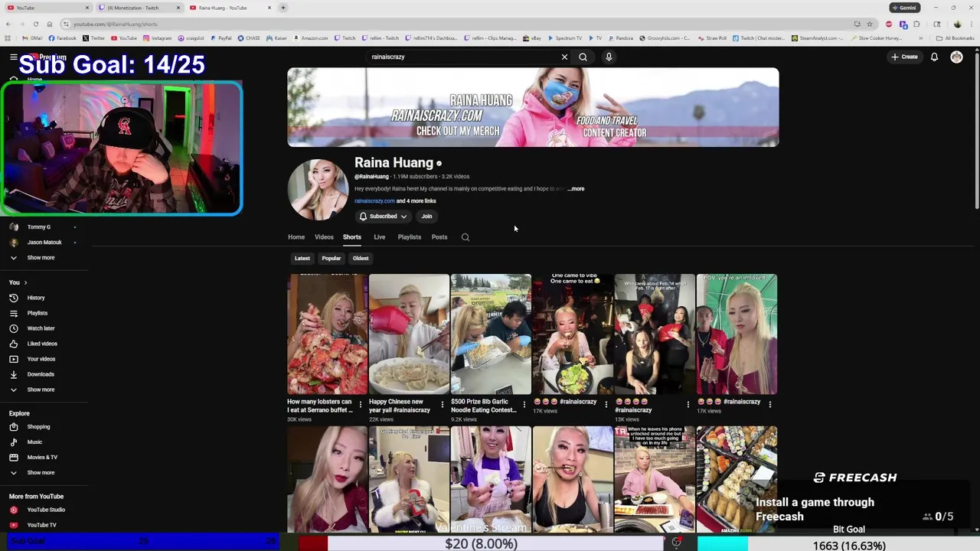This screenshot has width=980, height=551.
Task: Open the Garlic Noodle Contest short's menu
Action: pos(524,404)
